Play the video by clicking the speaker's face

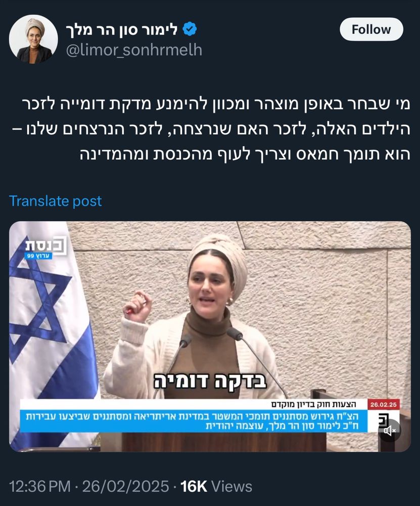point(211,284)
